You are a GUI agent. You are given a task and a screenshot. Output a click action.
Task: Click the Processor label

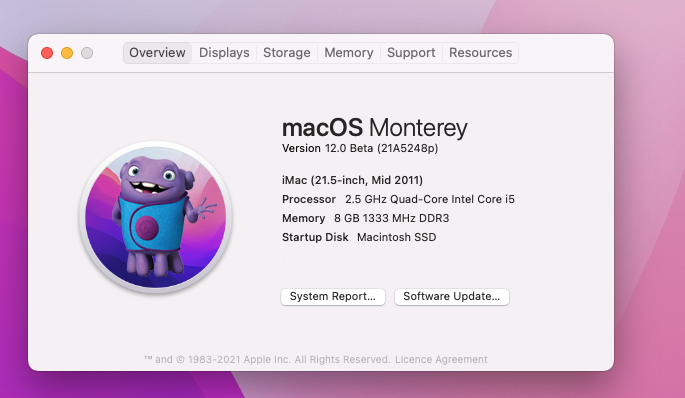(309, 199)
